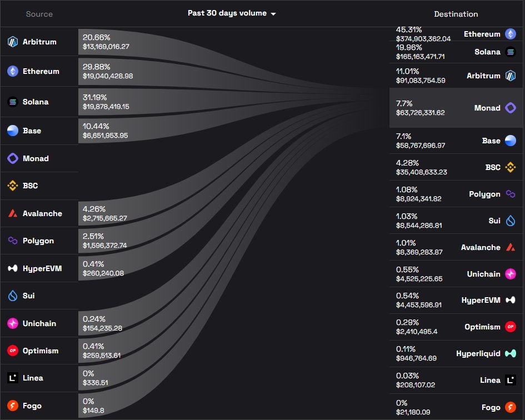Click the Unichain destination icon
This screenshot has height=420, width=525.
[x=510, y=274]
